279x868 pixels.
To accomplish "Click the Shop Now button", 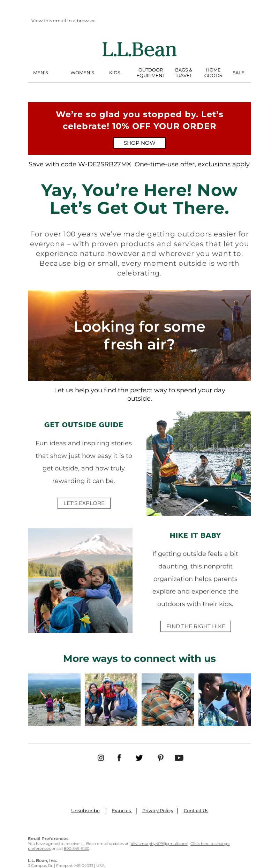I will 139,143.
